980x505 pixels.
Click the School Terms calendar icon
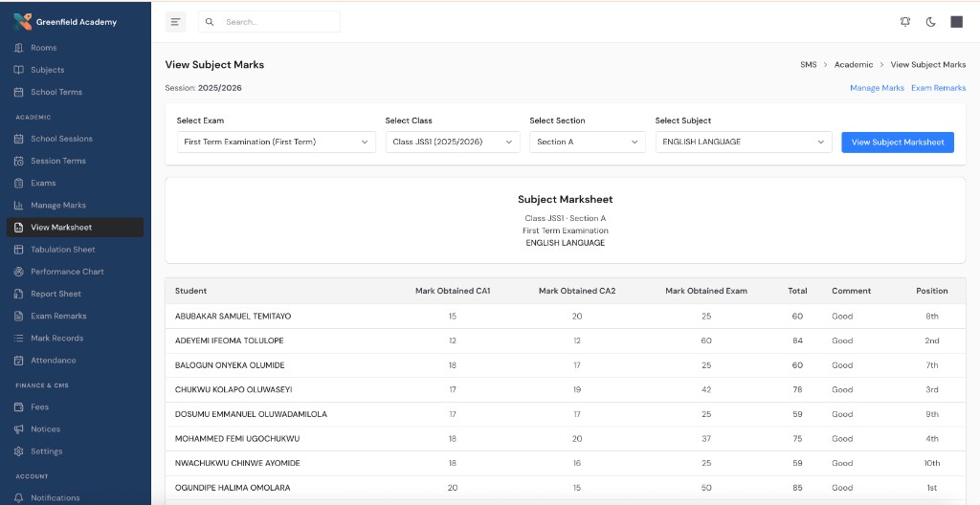tap(19, 92)
